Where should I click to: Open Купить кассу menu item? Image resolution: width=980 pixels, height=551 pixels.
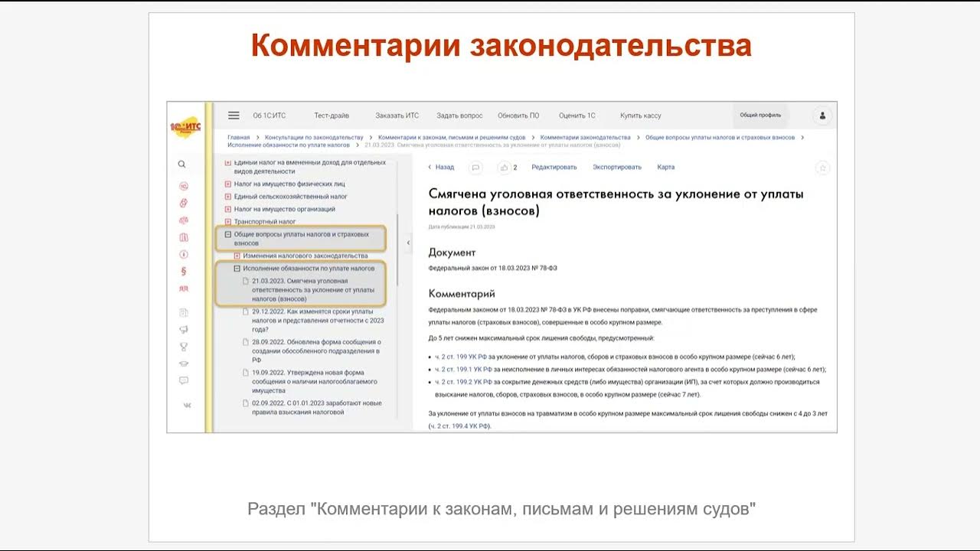(641, 116)
